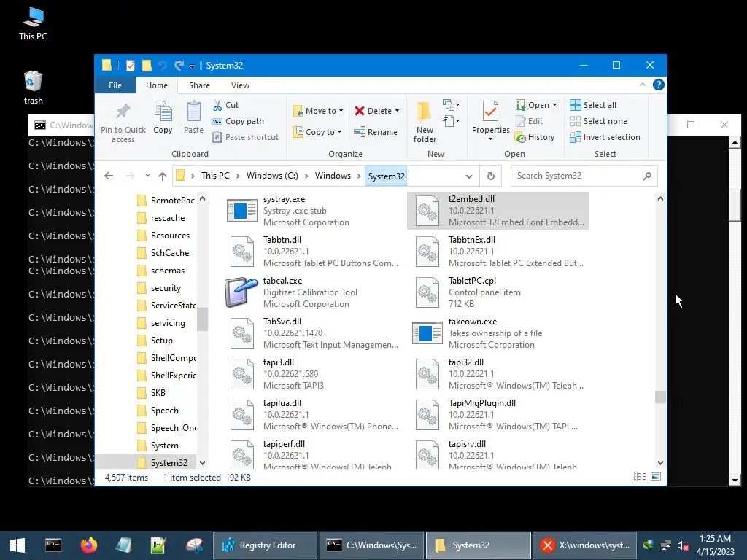The image size is (747, 560).
Task: Click This PC breadcrumb in address bar
Action: pyautogui.click(x=215, y=176)
